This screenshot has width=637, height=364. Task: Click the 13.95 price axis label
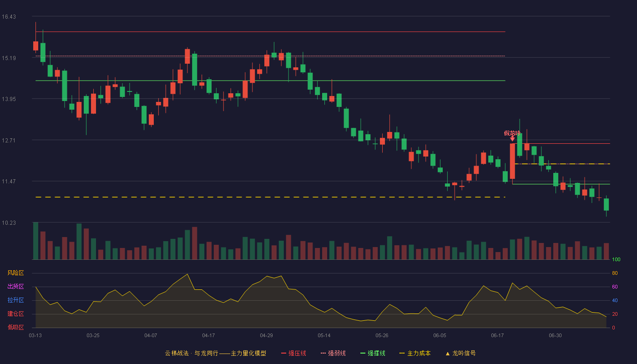(9, 99)
